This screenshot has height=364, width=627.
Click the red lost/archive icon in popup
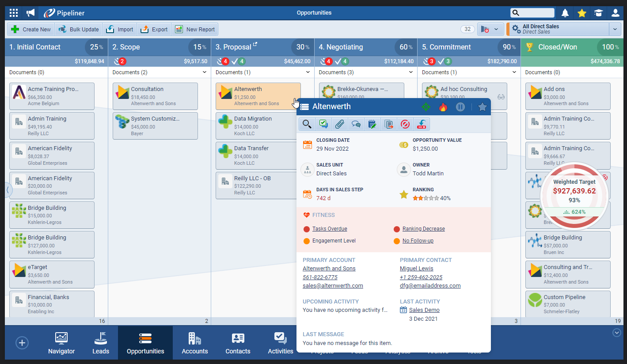pyautogui.click(x=405, y=125)
